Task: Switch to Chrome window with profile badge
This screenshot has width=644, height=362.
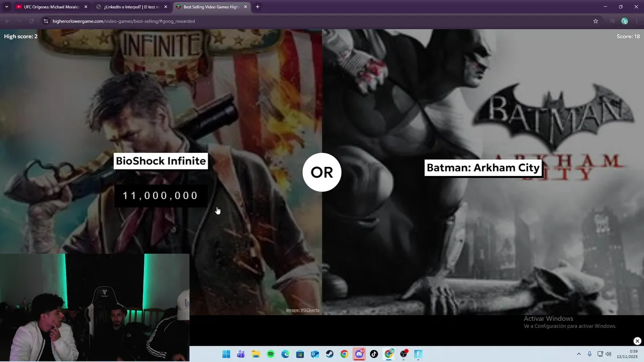Action: point(389,354)
